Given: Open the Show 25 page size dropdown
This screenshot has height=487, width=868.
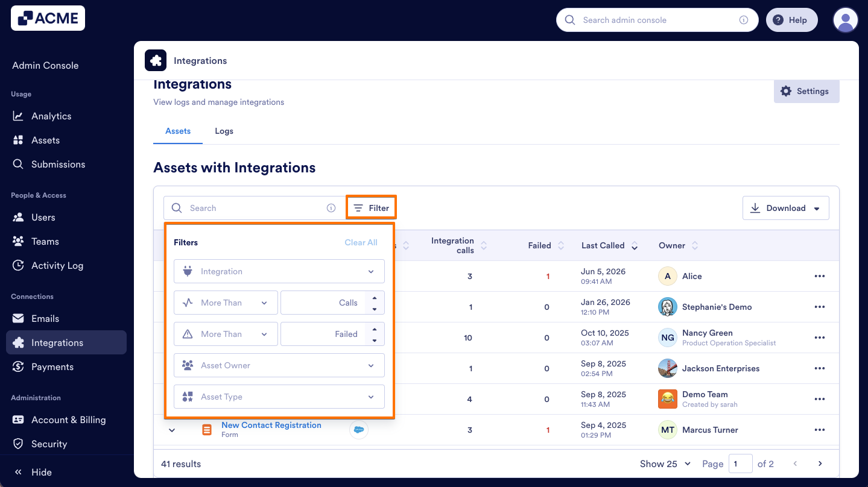Looking at the screenshot, I should click(665, 463).
